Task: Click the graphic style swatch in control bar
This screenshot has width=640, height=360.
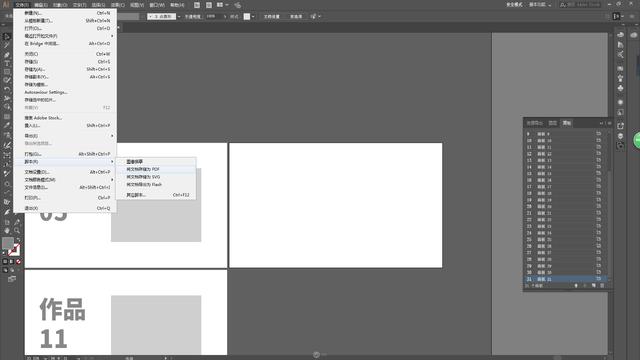Action: coord(247,16)
